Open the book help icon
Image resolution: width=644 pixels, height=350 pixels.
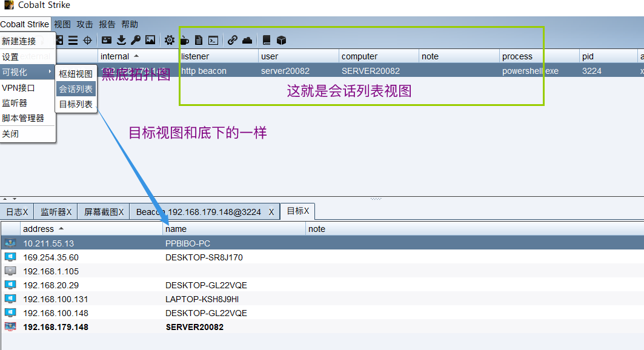(x=267, y=40)
